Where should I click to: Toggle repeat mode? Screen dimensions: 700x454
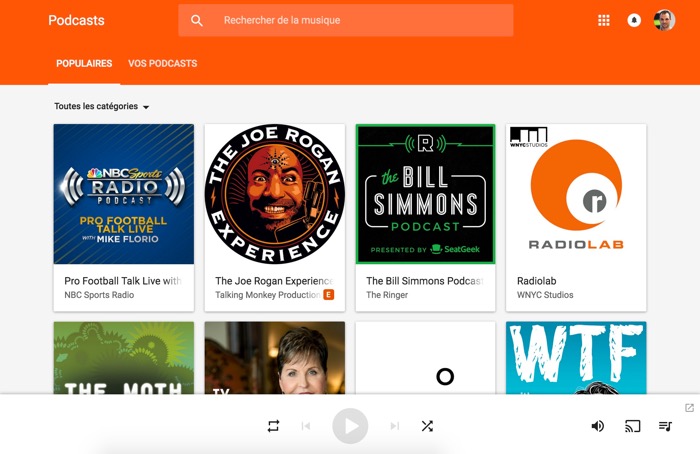pyautogui.click(x=273, y=426)
